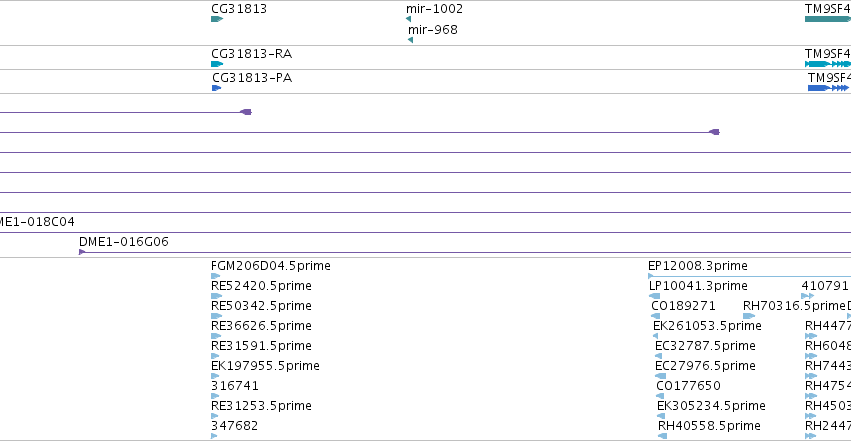This screenshot has width=851, height=441.
Task: Select the mir-968 gene marker
Action: (x=410, y=40)
